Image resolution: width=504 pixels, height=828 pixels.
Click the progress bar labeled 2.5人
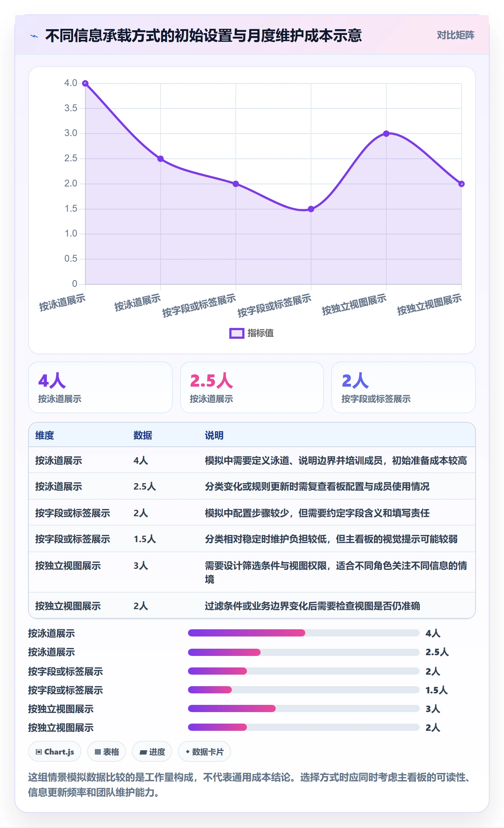(x=304, y=652)
